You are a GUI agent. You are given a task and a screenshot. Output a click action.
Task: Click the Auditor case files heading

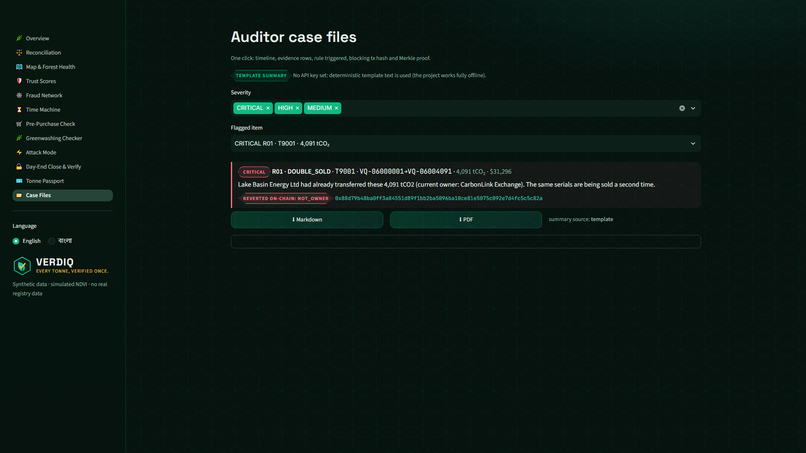tap(294, 37)
